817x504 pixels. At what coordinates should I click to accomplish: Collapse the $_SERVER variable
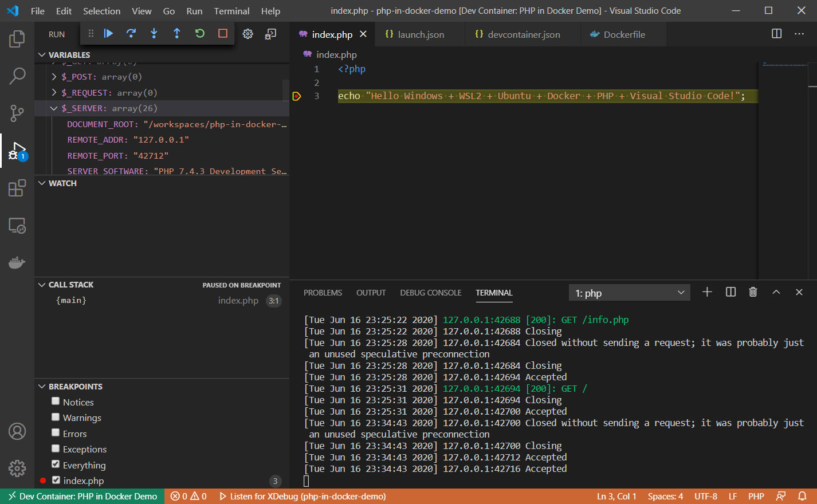[x=54, y=108]
